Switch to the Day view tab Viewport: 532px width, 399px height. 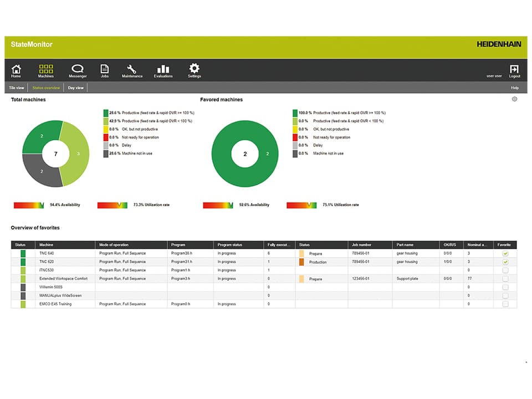tap(76, 88)
